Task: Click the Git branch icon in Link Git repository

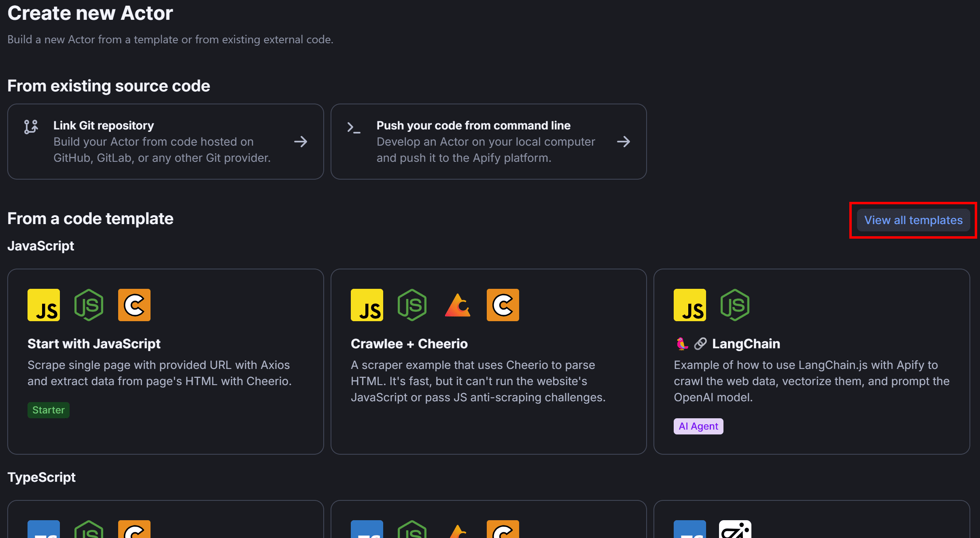Action: pyautogui.click(x=31, y=127)
